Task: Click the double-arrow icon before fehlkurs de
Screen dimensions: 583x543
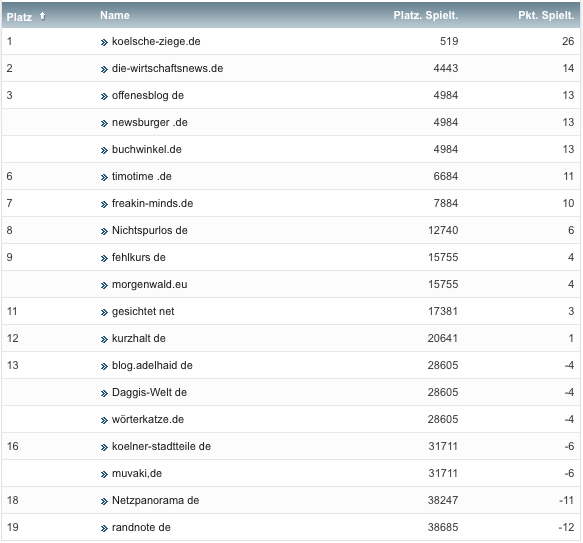Action: click(x=104, y=258)
